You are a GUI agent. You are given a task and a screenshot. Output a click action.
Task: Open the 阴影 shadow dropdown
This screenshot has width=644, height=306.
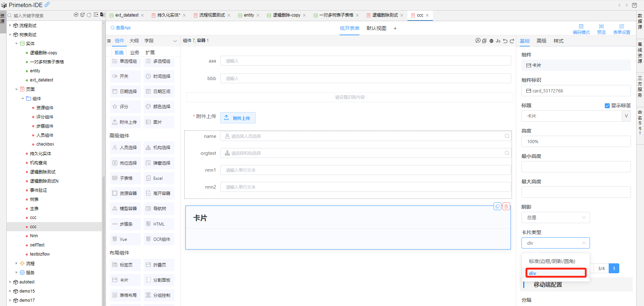555,218
